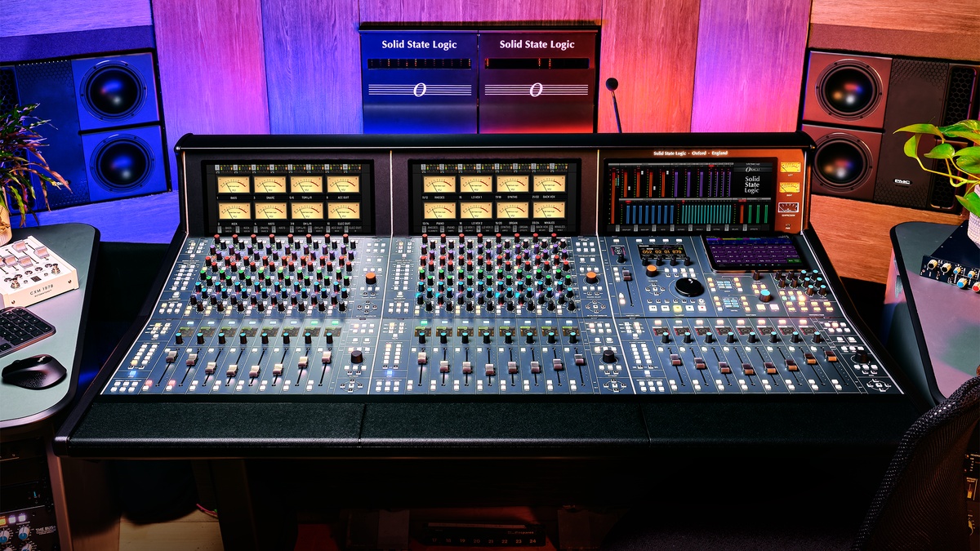This screenshot has height=551, width=980.
Task: Click the orange knob above the jog wheel
Action: [x=653, y=269]
